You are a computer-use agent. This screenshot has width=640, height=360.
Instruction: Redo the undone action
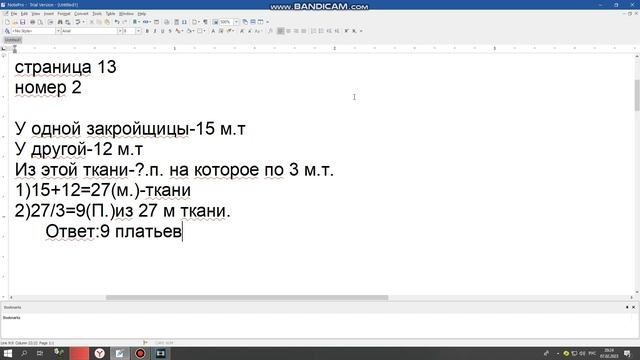125,22
